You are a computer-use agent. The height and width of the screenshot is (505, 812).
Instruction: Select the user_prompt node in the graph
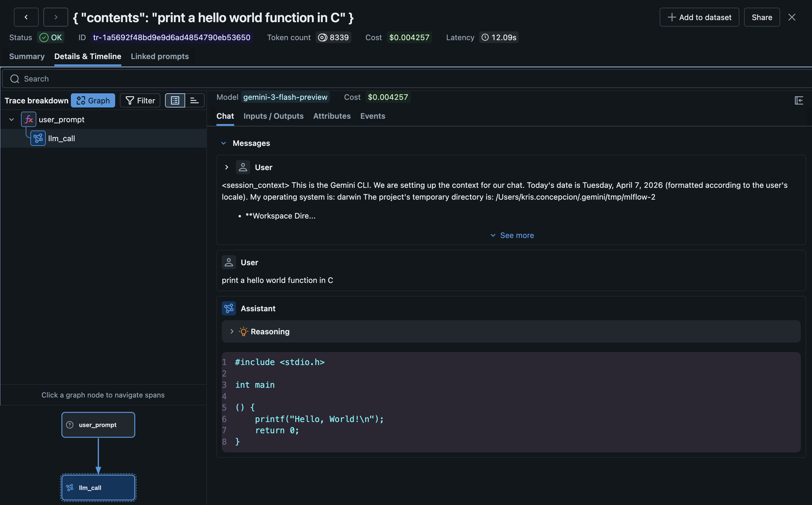click(98, 425)
